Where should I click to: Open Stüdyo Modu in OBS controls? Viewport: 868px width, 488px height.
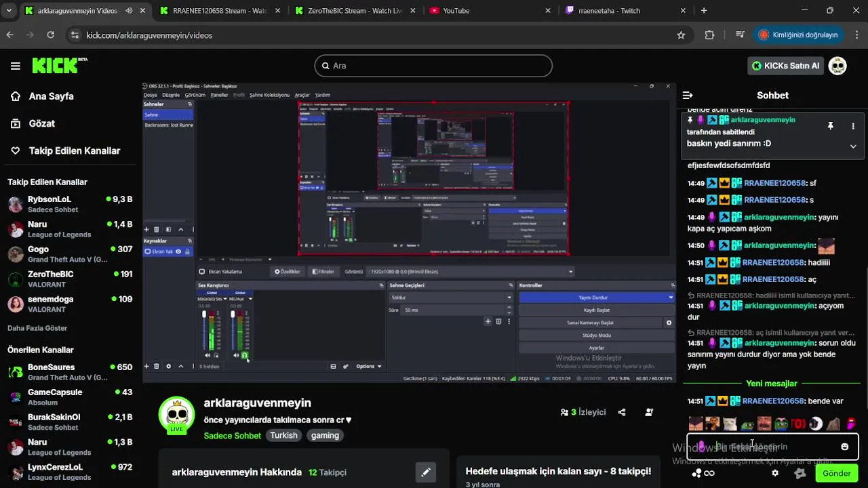(596, 335)
